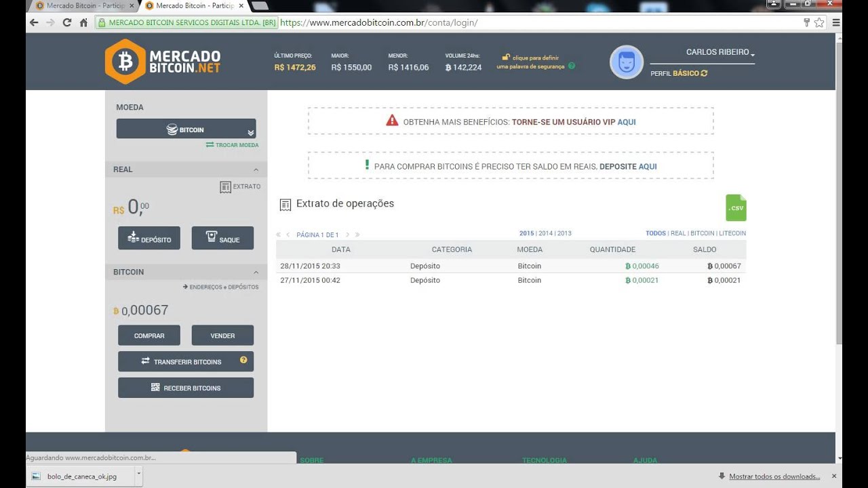
Task: Click the VENDER button
Action: [x=222, y=335]
